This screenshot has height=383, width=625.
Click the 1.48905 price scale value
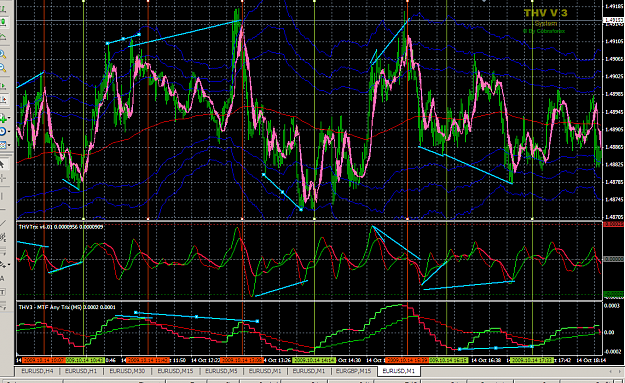[x=614, y=129]
